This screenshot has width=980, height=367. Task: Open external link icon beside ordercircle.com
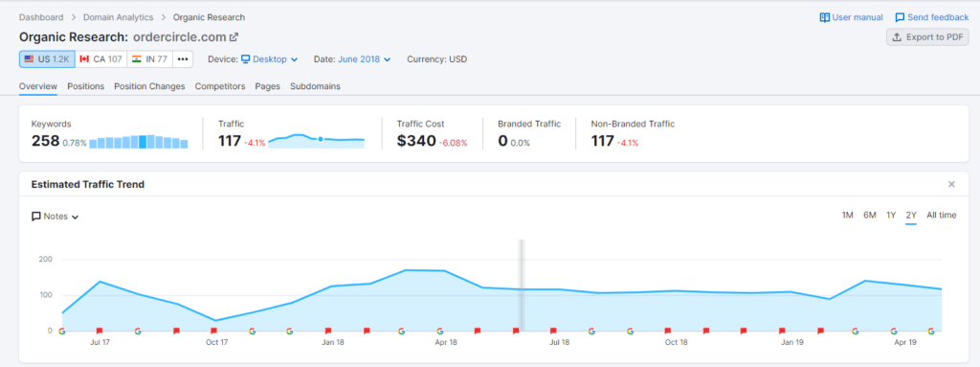(234, 37)
